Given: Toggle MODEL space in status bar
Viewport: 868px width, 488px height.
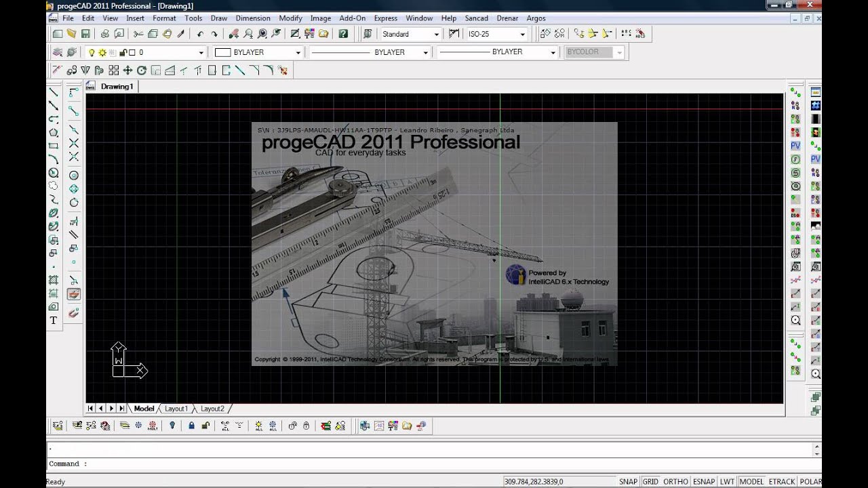Looking at the screenshot, I should pyautogui.click(x=751, y=482).
